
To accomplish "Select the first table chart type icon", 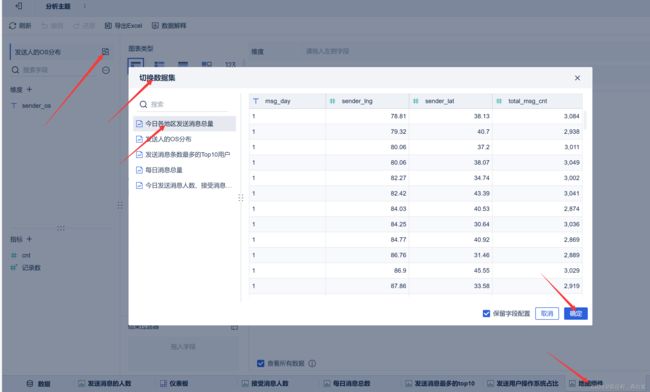I will 136,64.
